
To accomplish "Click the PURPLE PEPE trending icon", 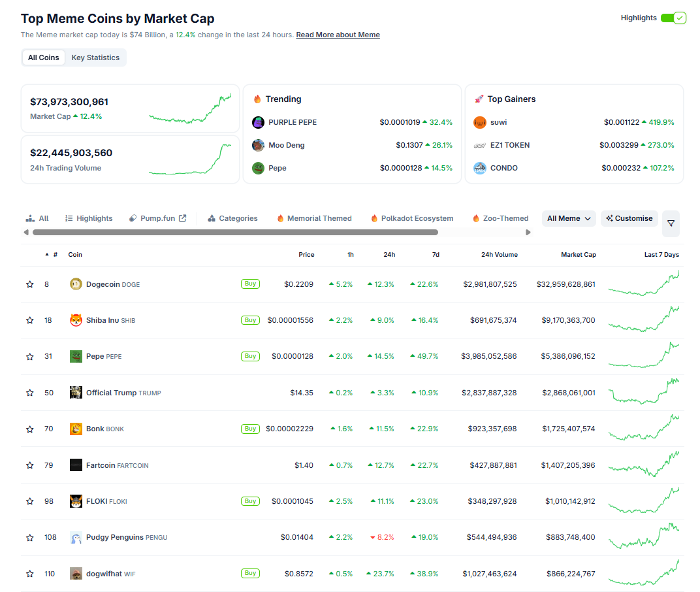I will [258, 122].
